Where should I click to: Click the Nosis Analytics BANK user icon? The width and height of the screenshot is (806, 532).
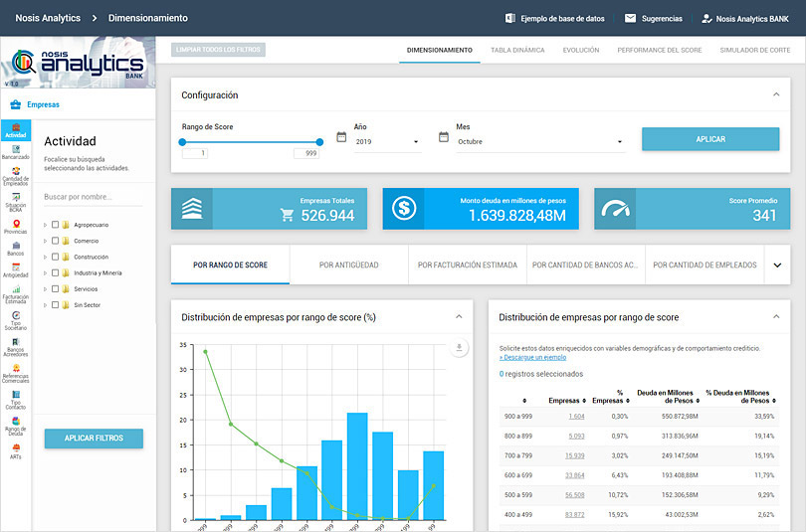click(x=706, y=19)
